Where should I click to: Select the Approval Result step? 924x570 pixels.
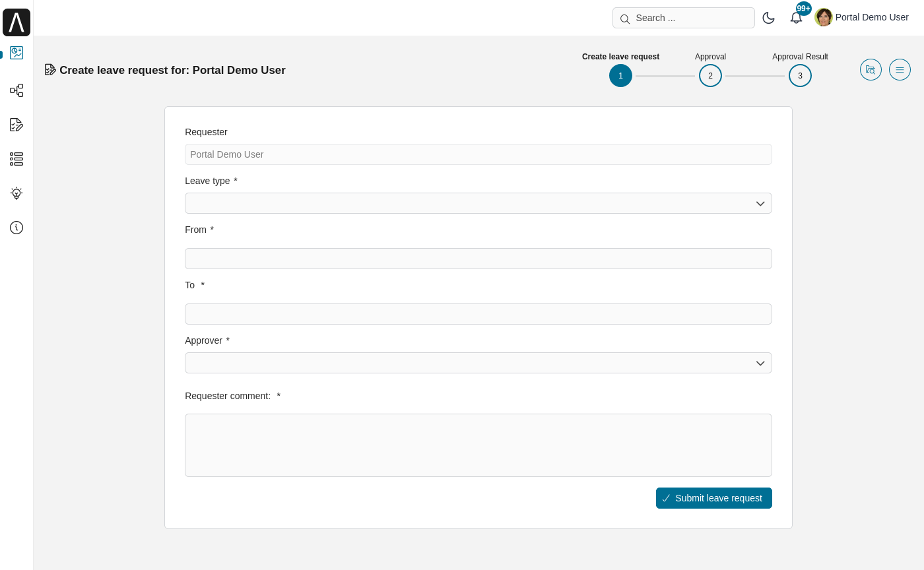[800, 75]
